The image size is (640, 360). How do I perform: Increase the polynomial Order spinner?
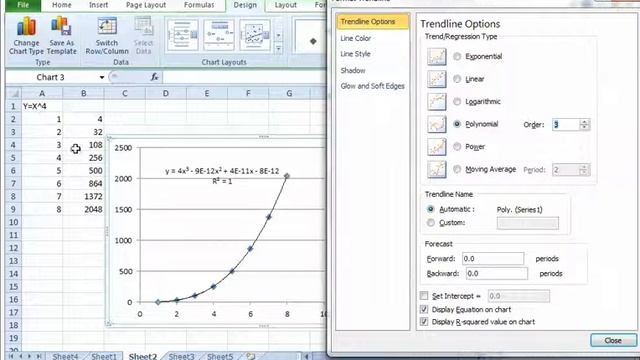[584, 122]
